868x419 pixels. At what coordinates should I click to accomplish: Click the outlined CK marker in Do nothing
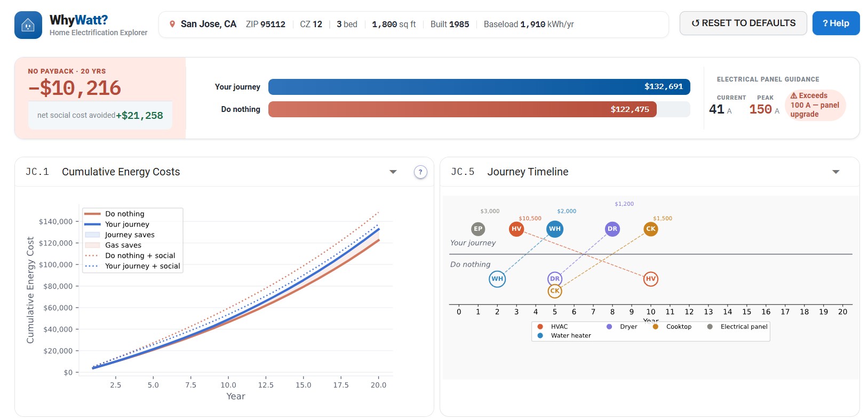coord(555,291)
